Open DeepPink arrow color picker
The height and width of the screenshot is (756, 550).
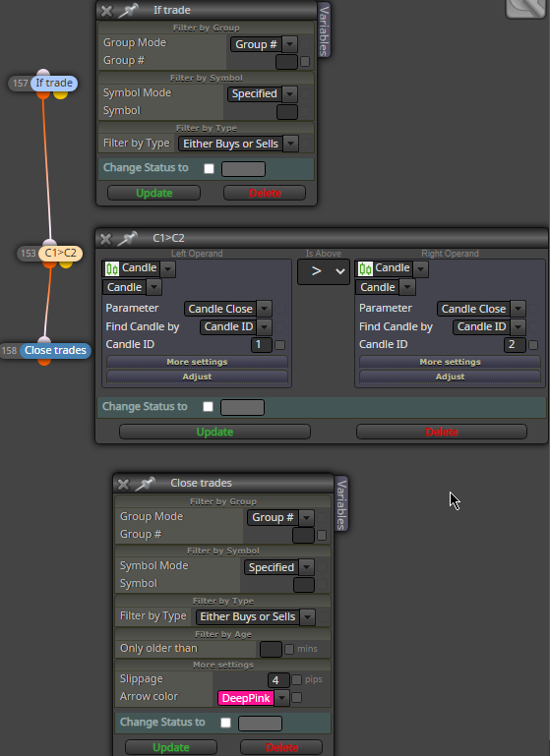(253, 698)
